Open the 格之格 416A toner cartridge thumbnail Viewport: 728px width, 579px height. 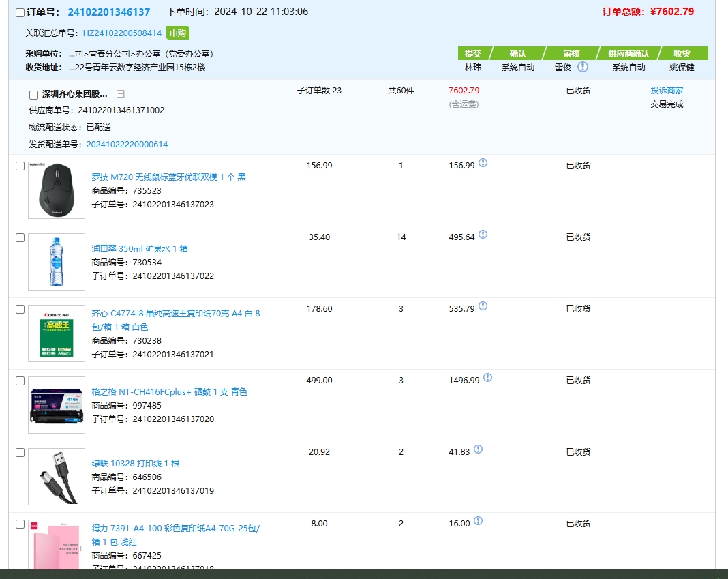[x=57, y=404]
